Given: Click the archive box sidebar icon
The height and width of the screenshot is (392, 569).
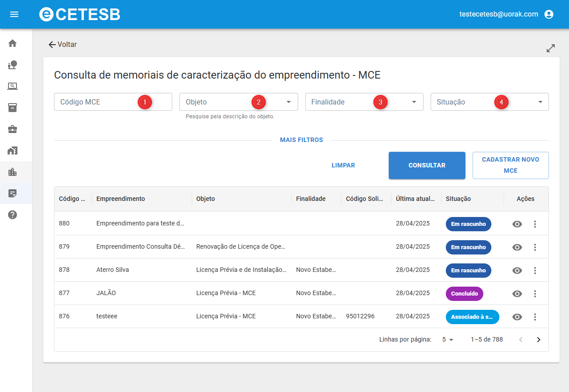Looking at the screenshot, I should coord(12,108).
